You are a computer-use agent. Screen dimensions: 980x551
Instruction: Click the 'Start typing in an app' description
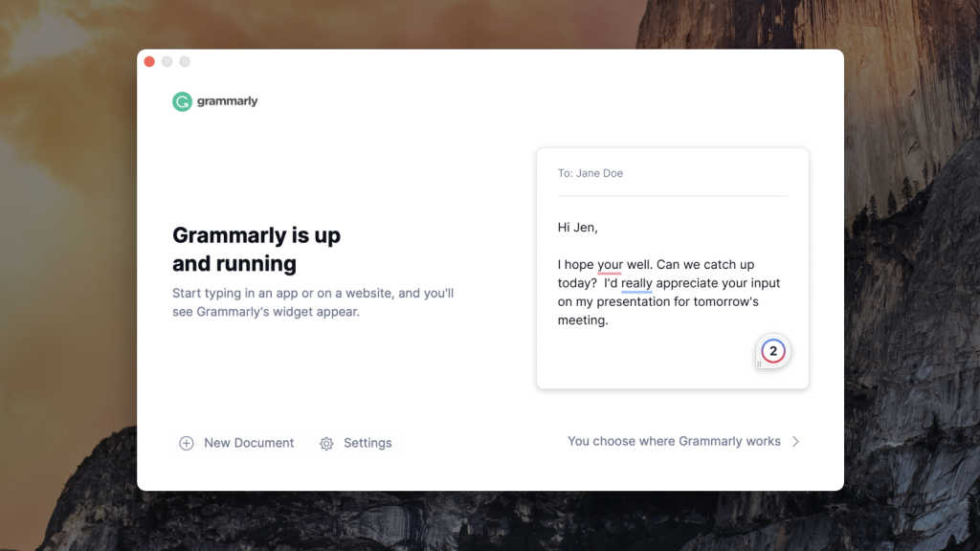(x=313, y=302)
